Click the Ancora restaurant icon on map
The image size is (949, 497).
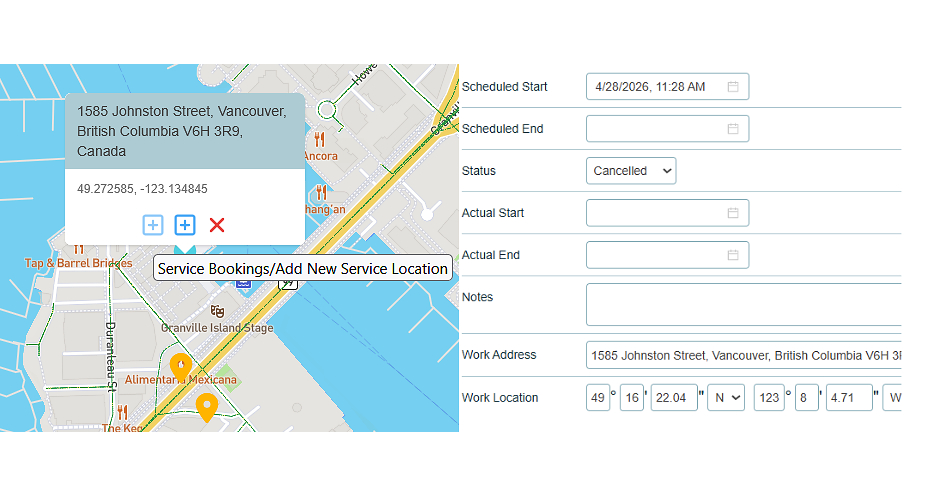pos(320,140)
